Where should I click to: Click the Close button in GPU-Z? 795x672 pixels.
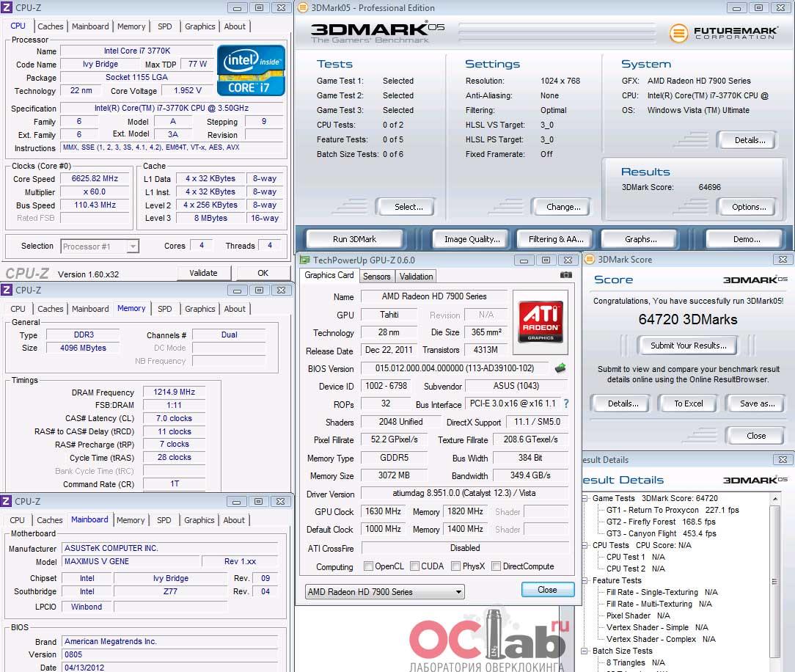coord(548,590)
